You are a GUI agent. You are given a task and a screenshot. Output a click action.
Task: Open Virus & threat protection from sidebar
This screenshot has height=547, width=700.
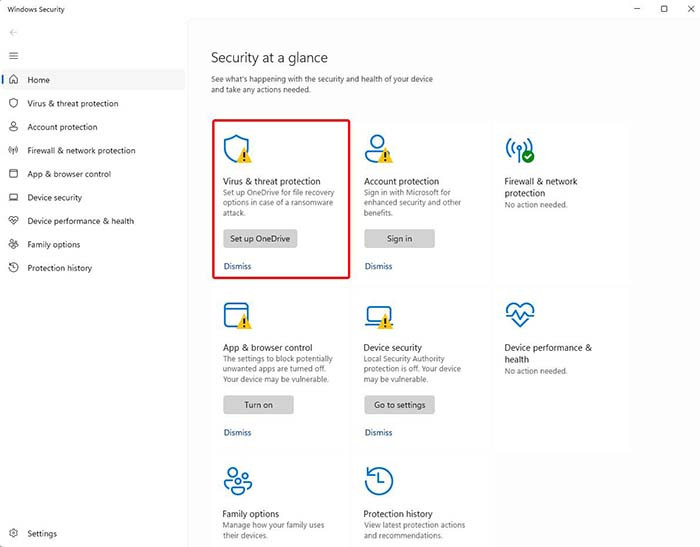click(93, 103)
